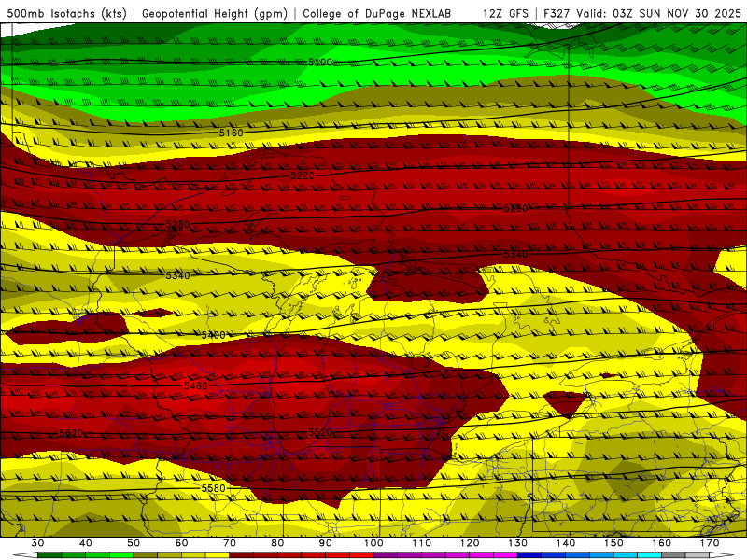Click the 150 label on the color scale
This screenshot has width=747, height=560.
614,543
